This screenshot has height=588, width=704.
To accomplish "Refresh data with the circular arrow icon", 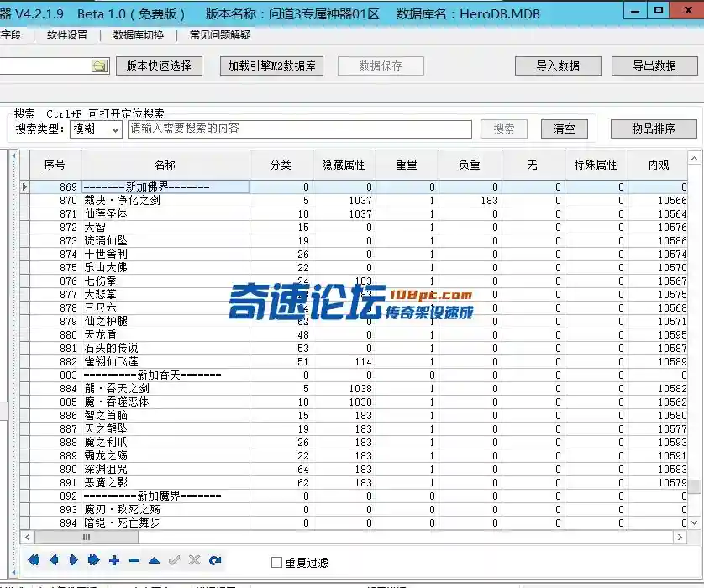I will tap(215, 559).
